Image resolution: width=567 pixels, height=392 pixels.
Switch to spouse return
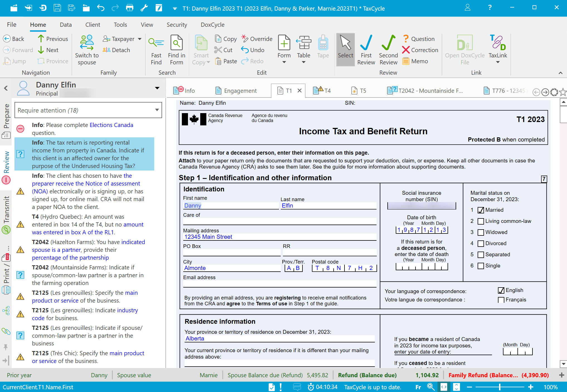pos(87,50)
